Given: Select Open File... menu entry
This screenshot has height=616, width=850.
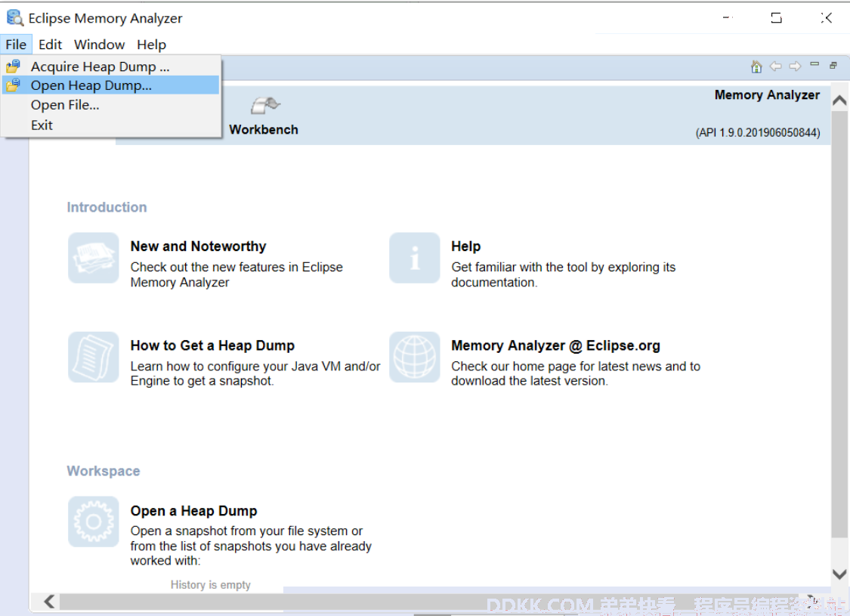Looking at the screenshot, I should [x=110, y=104].
